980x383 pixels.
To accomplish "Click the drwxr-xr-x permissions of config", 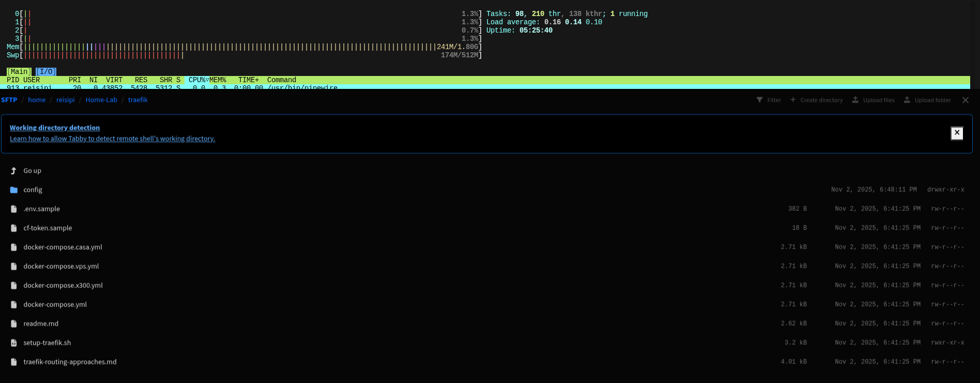I will click(x=945, y=190).
